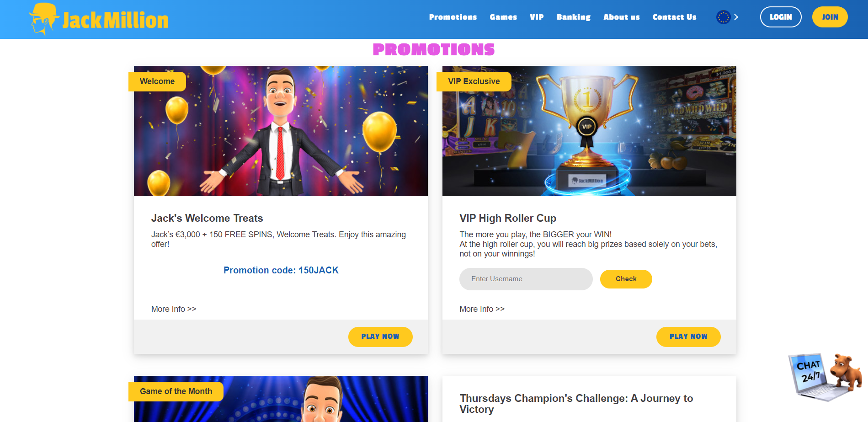
Task: Open Contact Us in navigation
Action: pos(674,17)
